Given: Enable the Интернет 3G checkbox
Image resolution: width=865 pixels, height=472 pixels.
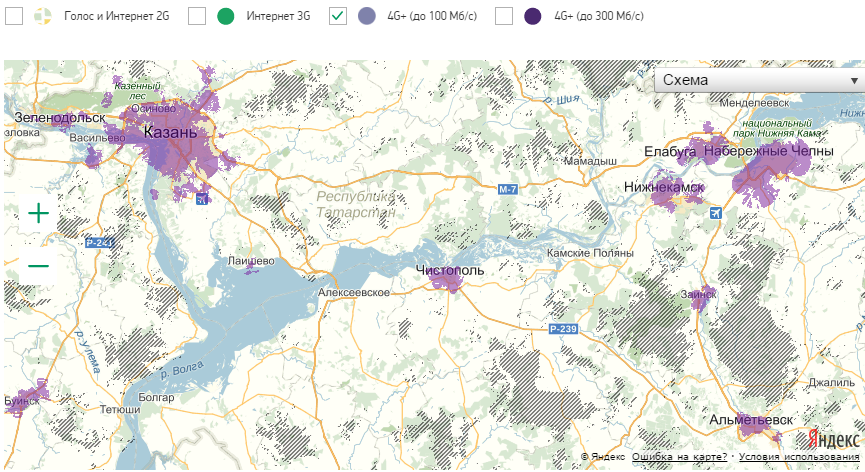Looking at the screenshot, I should point(197,16).
